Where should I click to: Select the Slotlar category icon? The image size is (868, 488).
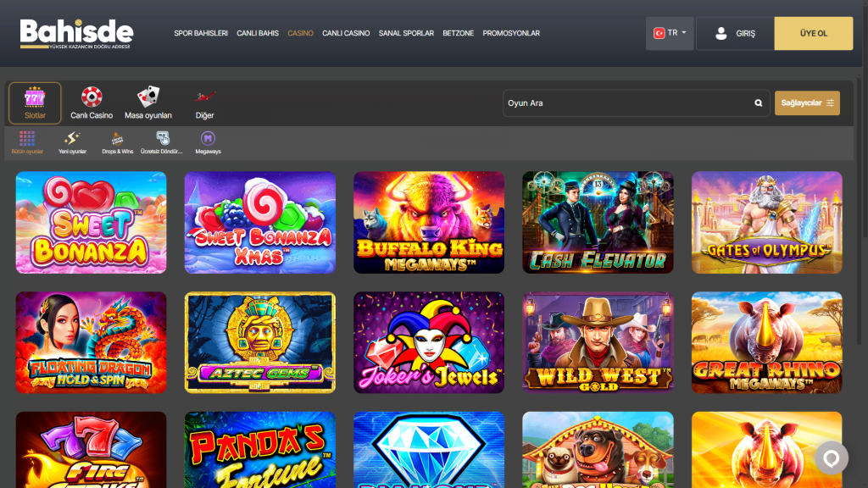[35, 103]
